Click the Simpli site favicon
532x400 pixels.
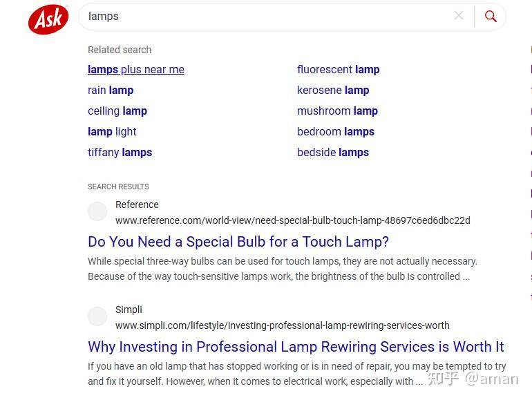(x=97, y=317)
